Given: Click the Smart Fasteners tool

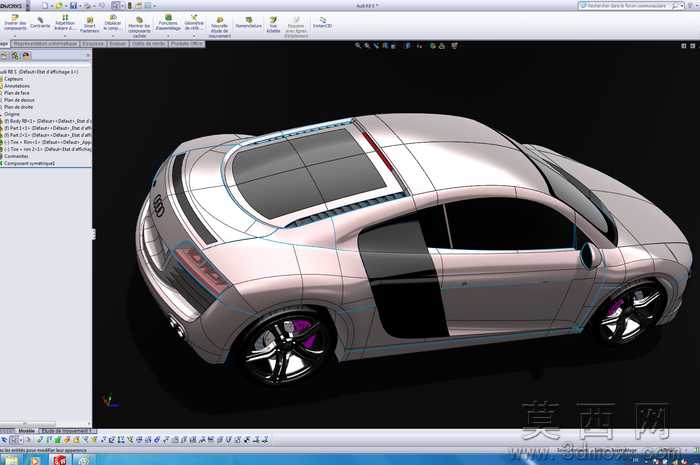Looking at the screenshot, I should tap(90, 25).
